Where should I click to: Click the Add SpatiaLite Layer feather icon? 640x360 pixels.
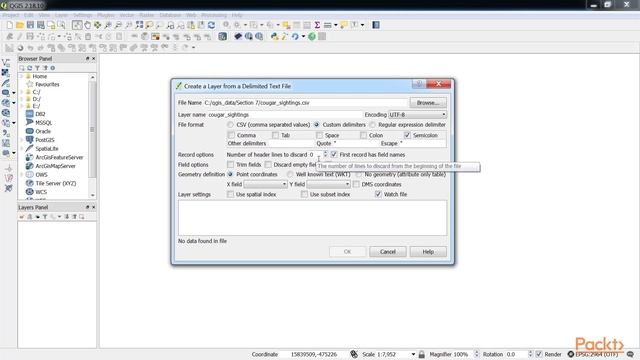coord(6,83)
